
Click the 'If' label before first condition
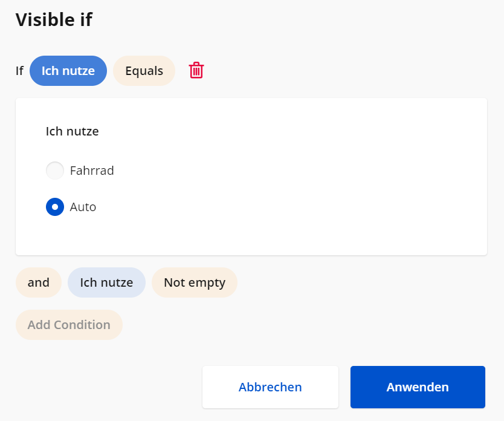(19, 71)
